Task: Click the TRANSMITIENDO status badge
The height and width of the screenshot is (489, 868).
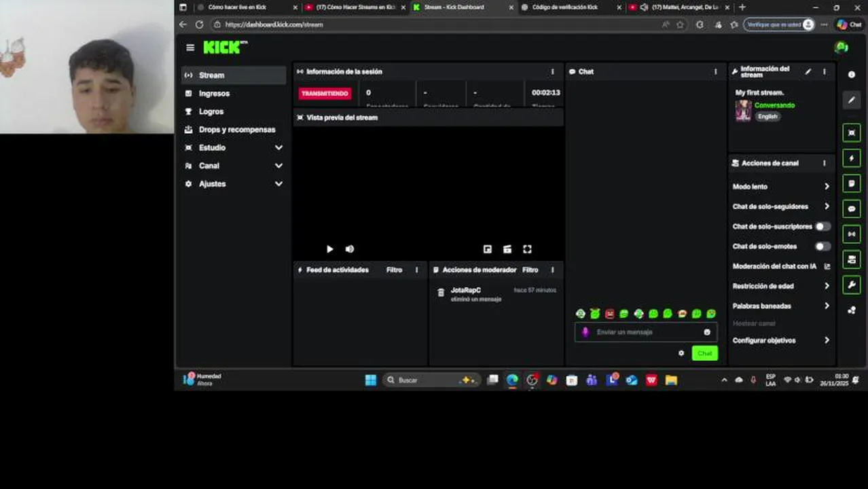Action: point(325,94)
